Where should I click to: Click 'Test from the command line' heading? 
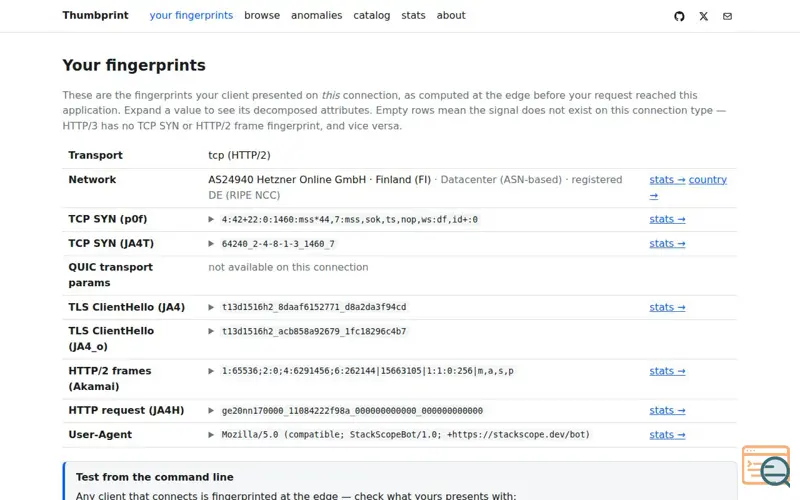[x=155, y=477]
